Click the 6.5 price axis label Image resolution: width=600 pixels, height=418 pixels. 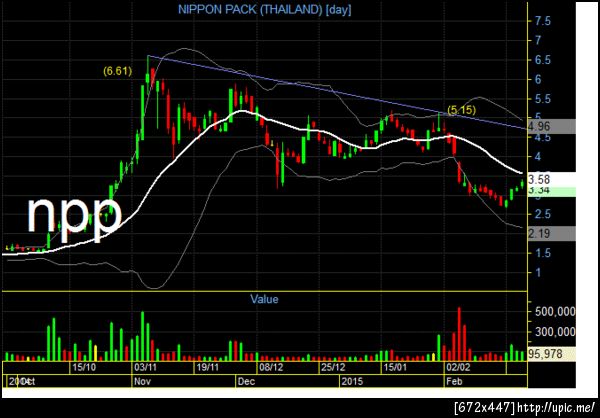coord(543,60)
